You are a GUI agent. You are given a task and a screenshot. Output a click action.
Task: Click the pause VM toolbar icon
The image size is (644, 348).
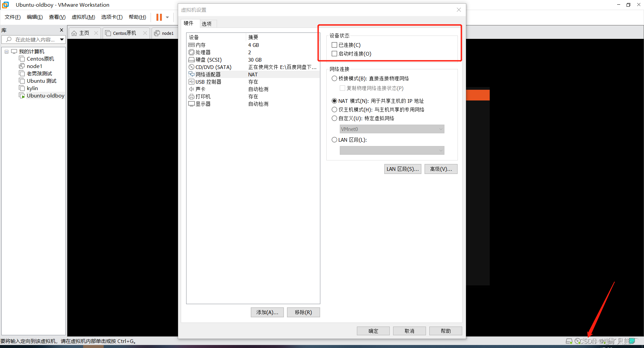pos(159,17)
